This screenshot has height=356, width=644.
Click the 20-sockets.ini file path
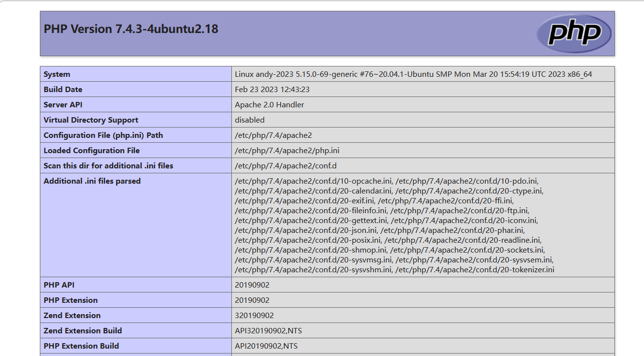click(x=468, y=250)
